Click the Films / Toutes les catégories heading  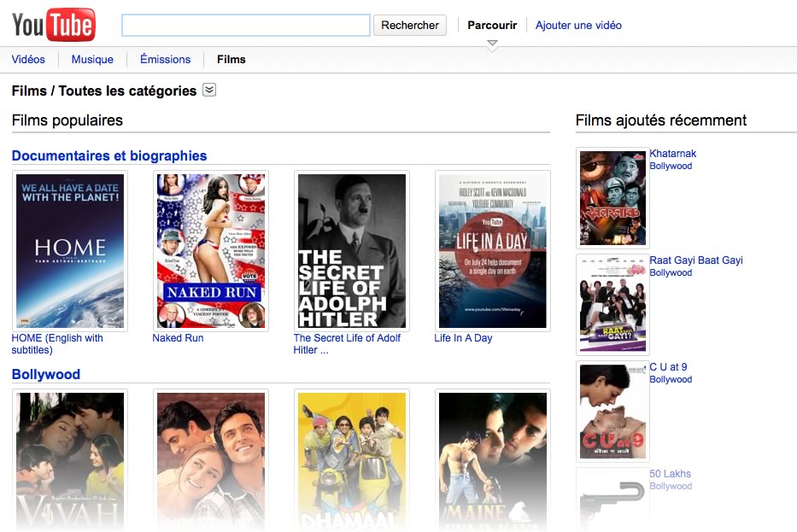pyautogui.click(x=104, y=91)
